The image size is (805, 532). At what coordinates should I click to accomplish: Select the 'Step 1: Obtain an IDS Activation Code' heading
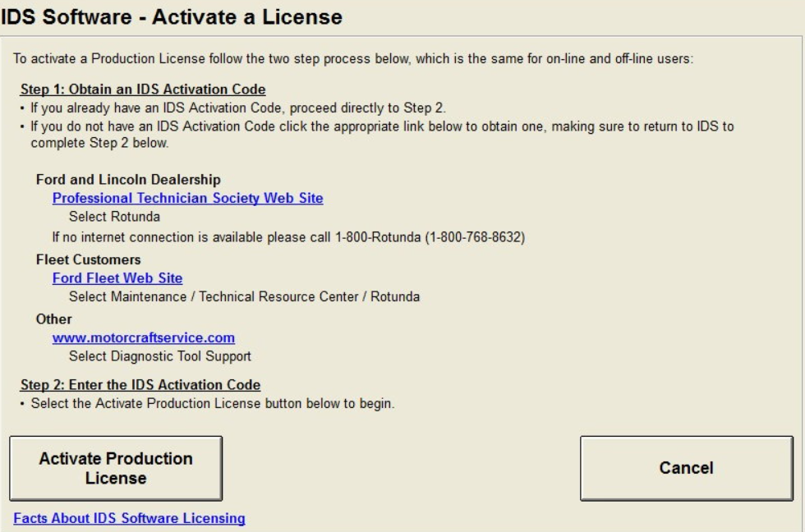(143, 89)
